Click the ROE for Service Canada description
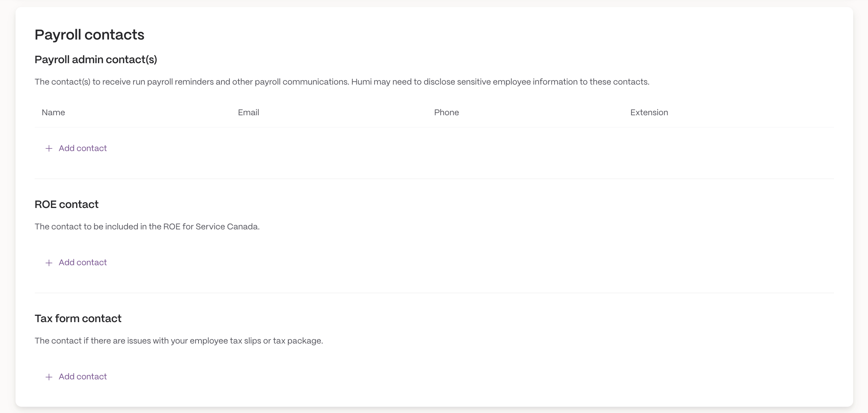The height and width of the screenshot is (413, 868). [x=147, y=226]
